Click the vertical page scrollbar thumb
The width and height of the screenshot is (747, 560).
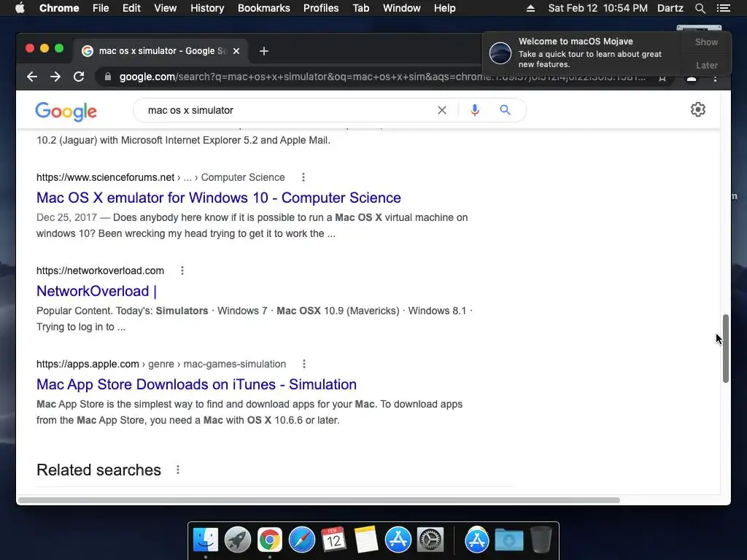726,348
